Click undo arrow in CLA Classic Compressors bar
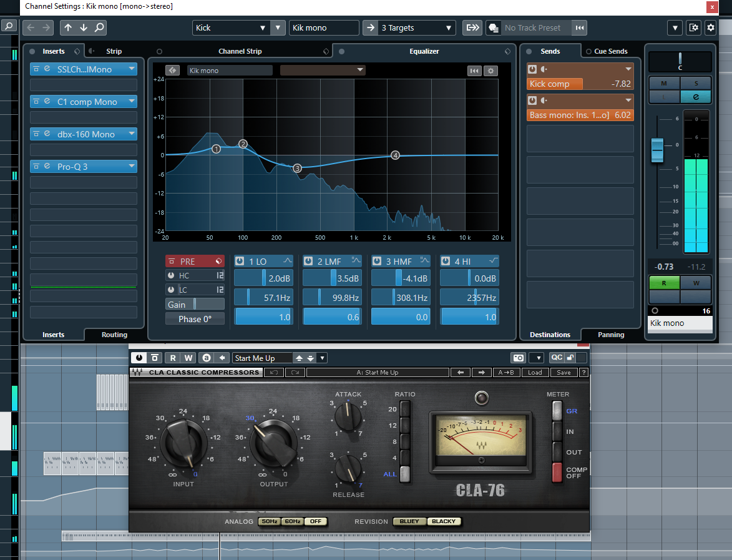Screen dimensions: 732x560 274,372
